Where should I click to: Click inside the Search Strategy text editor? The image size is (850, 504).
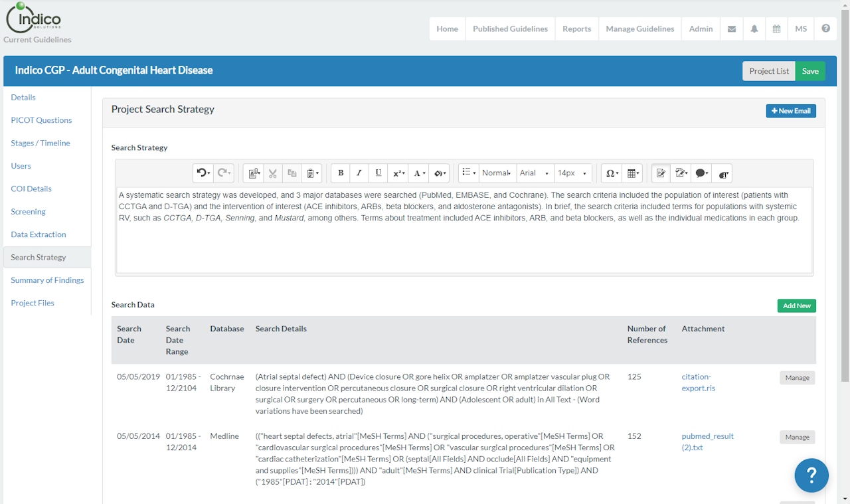464,230
